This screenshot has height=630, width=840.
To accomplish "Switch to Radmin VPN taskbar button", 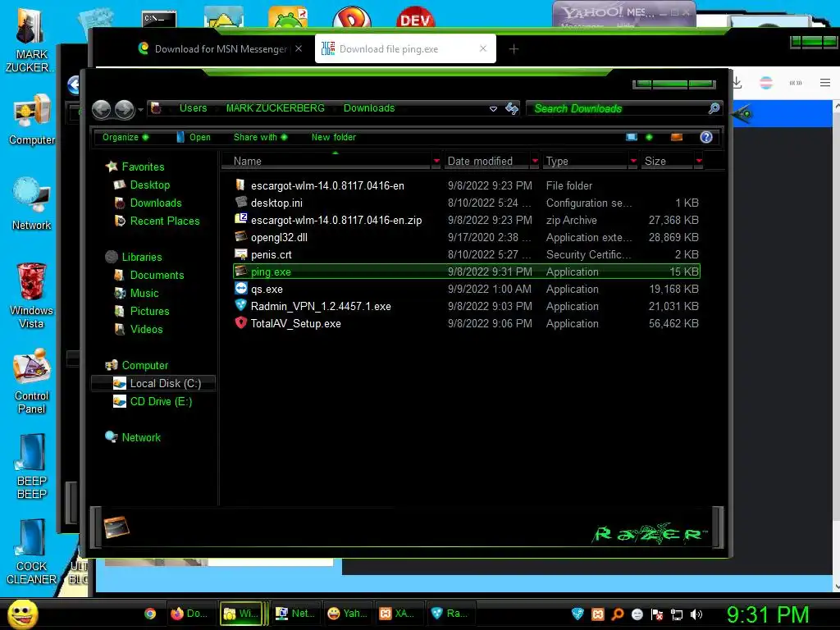I will tap(450, 614).
